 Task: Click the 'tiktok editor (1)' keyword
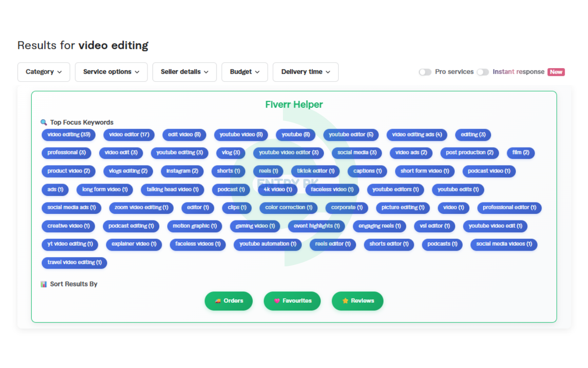coord(316,171)
